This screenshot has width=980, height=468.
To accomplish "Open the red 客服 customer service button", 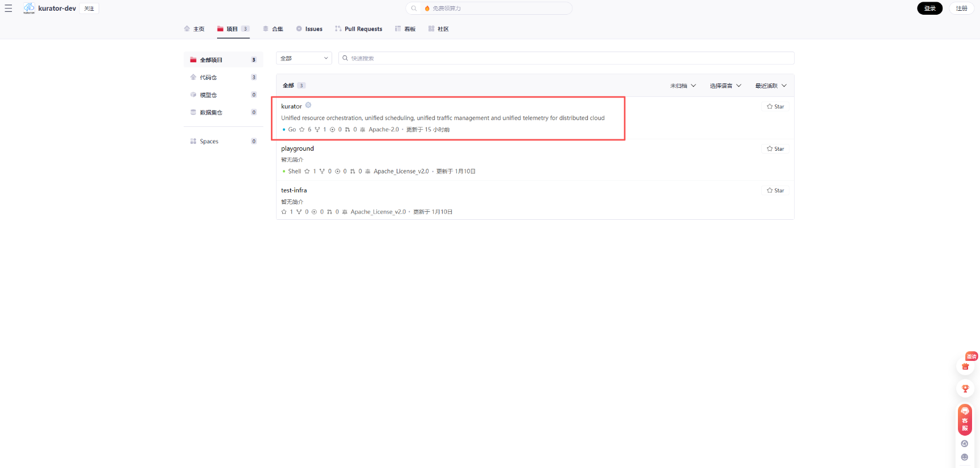I will tap(965, 419).
